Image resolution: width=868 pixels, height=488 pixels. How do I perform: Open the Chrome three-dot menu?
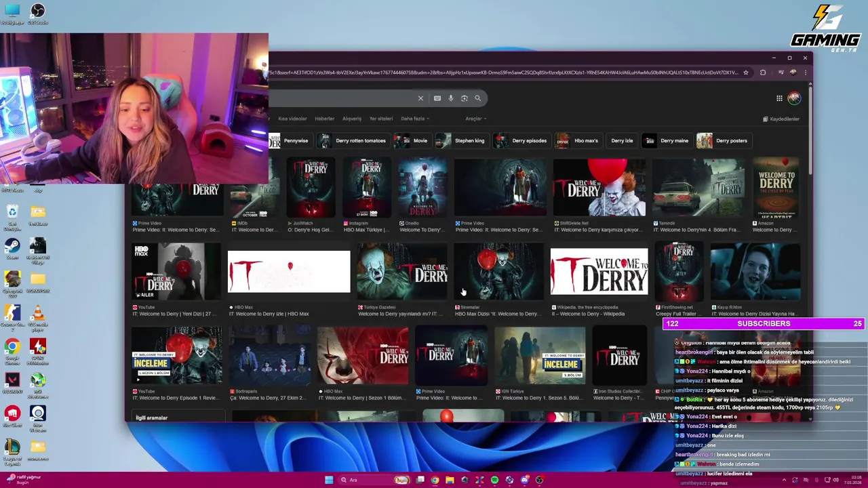point(806,73)
